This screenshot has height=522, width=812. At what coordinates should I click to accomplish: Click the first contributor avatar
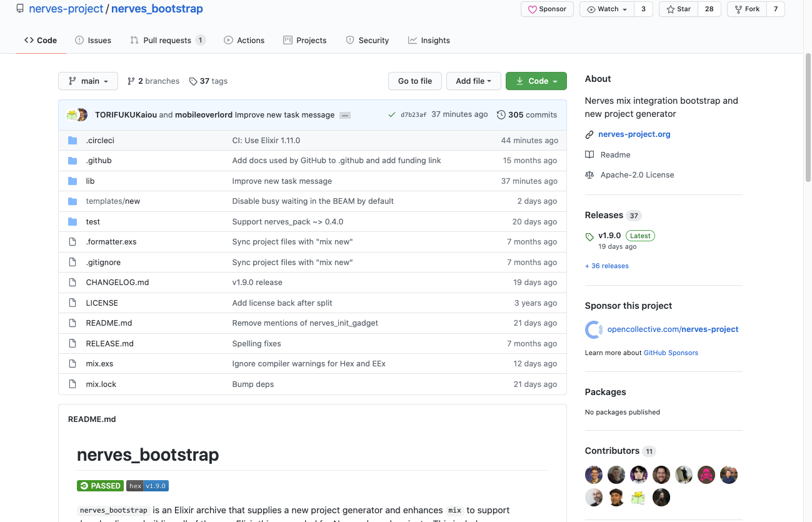coord(594,474)
